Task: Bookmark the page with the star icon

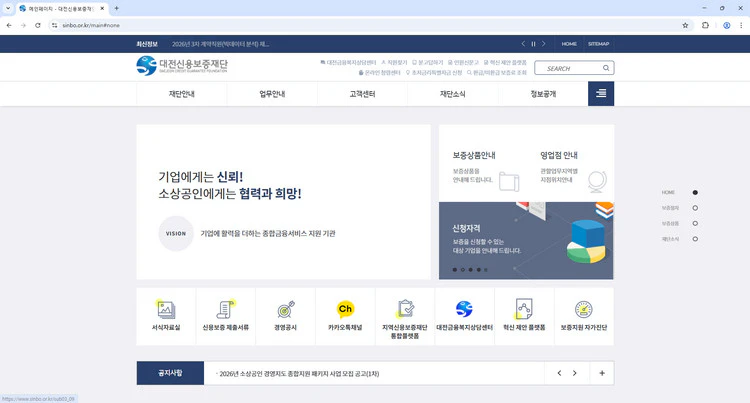Action: point(685,25)
